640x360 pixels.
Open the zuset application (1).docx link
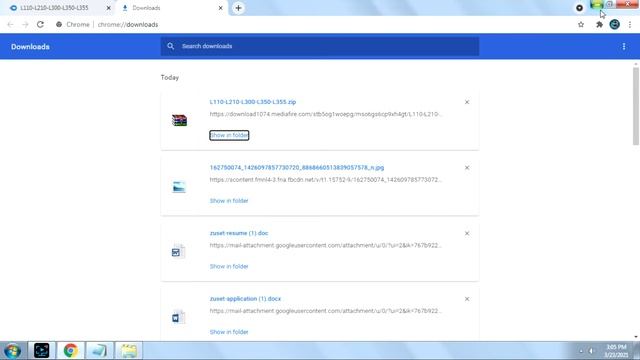pos(245,299)
